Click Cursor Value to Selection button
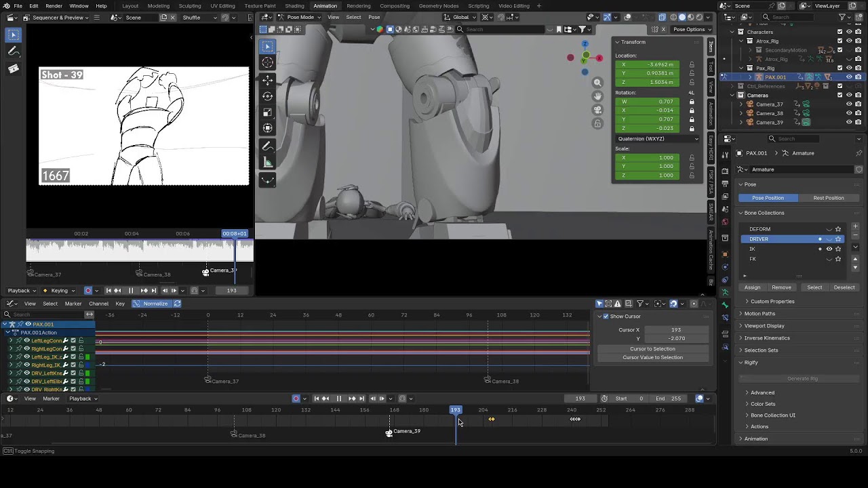This screenshot has height=488, width=868. [652, 357]
